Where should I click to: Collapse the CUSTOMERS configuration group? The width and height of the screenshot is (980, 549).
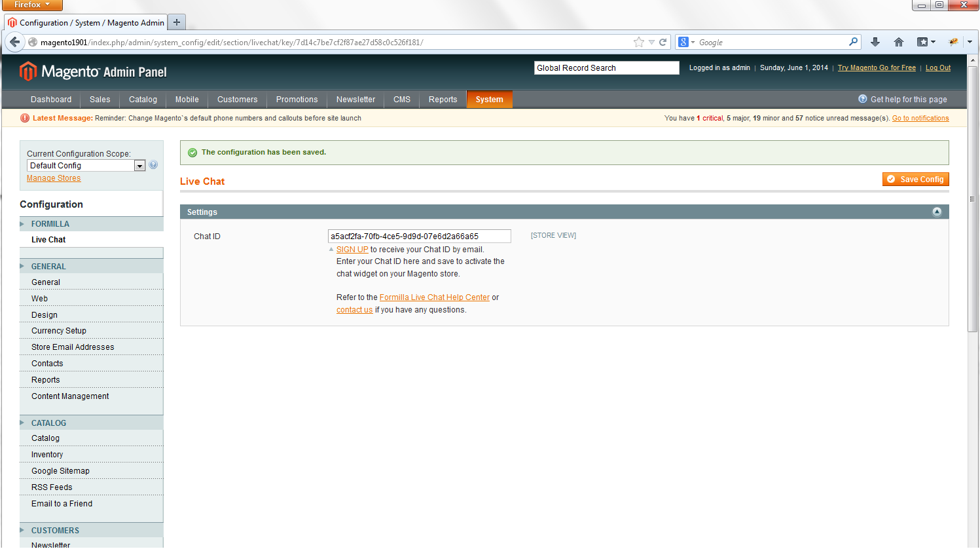coord(92,531)
